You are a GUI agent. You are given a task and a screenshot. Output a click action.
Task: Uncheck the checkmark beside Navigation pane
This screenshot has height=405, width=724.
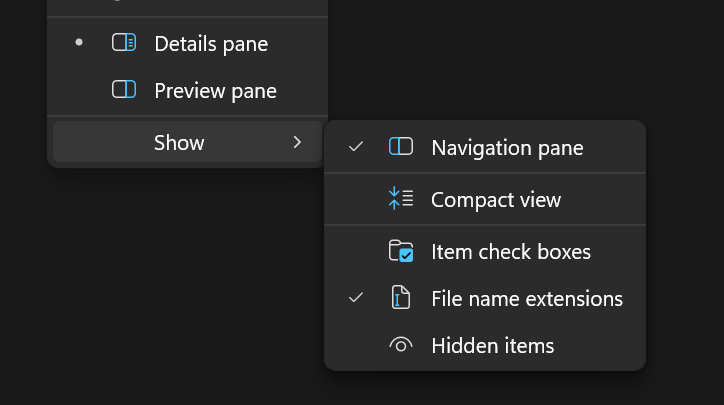(x=355, y=147)
